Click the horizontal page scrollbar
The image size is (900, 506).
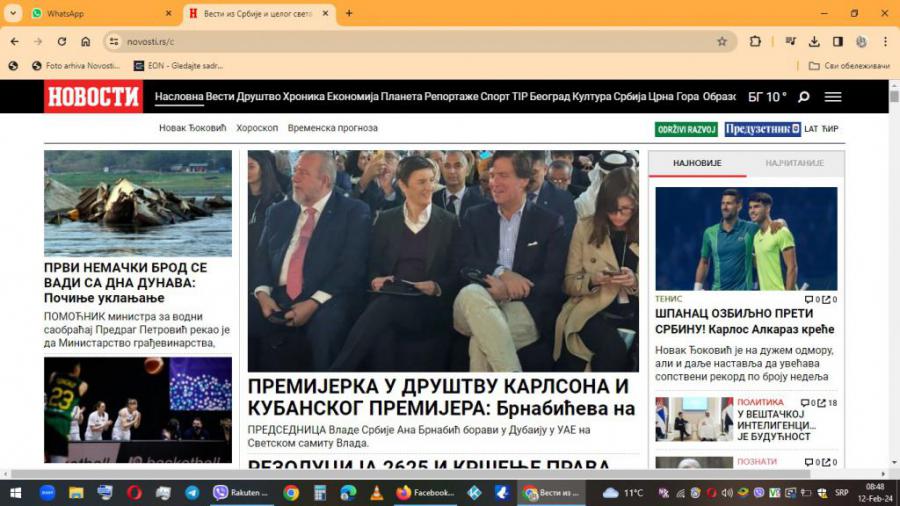(410, 474)
